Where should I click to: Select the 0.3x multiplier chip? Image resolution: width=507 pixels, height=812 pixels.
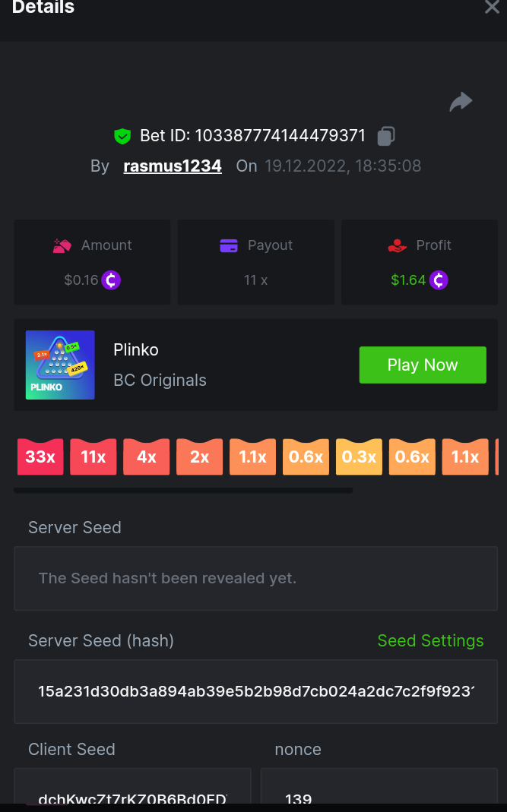pos(359,457)
